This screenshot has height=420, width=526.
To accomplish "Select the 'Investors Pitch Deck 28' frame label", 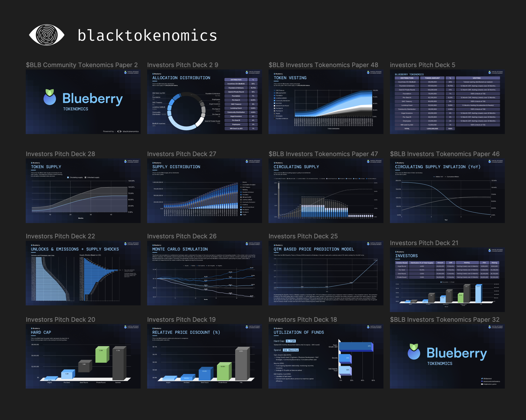I will (60, 154).
